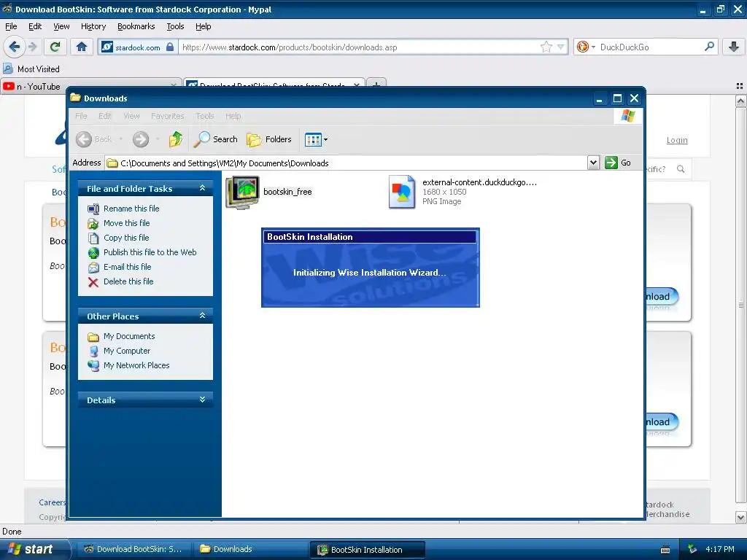Click the browser URL field
Viewport: 747px width, 560px height.
[359, 47]
